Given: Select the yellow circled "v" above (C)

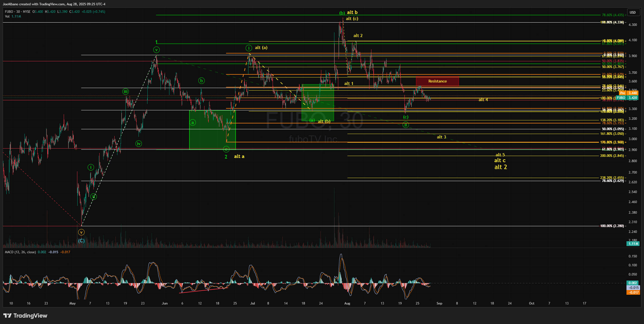Looking at the screenshot, I should 81,232.
